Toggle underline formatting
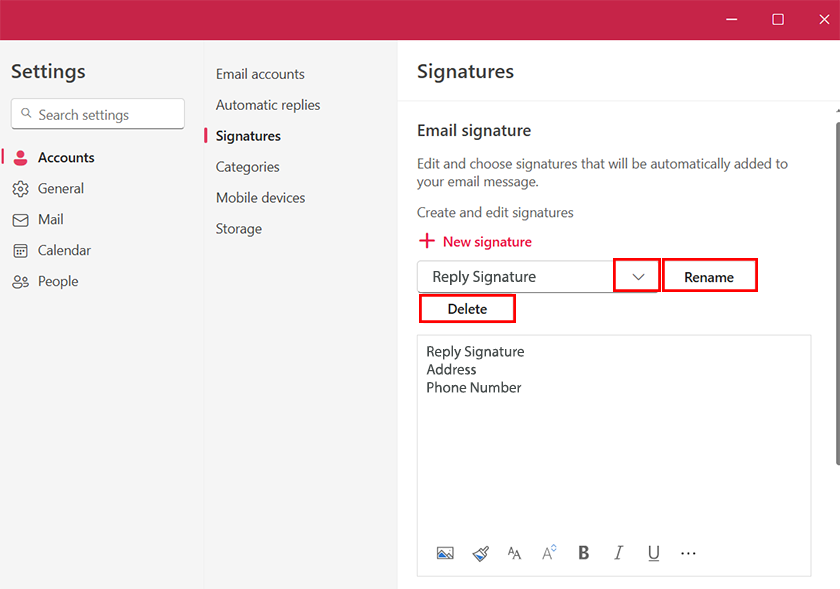The image size is (840, 589). click(x=654, y=553)
